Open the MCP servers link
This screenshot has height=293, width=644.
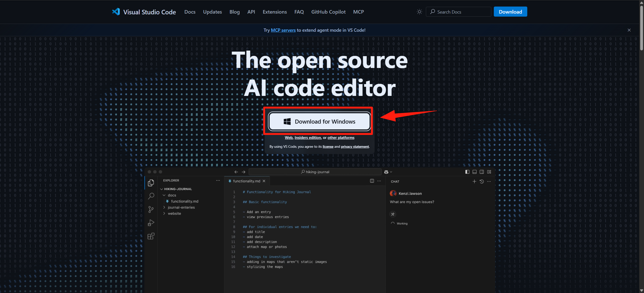(x=283, y=30)
